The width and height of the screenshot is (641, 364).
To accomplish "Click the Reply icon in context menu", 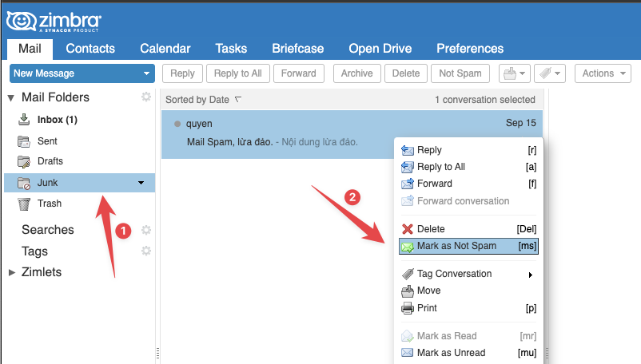I will pos(407,150).
